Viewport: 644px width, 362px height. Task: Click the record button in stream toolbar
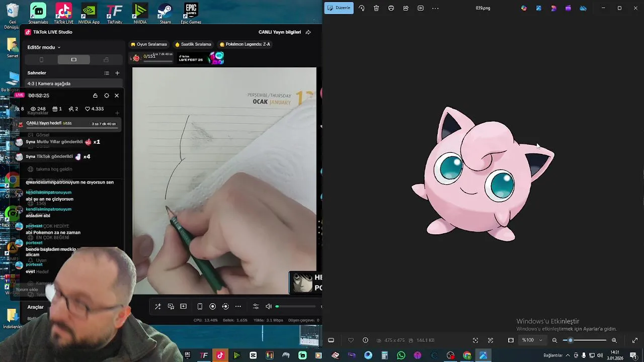click(x=212, y=306)
